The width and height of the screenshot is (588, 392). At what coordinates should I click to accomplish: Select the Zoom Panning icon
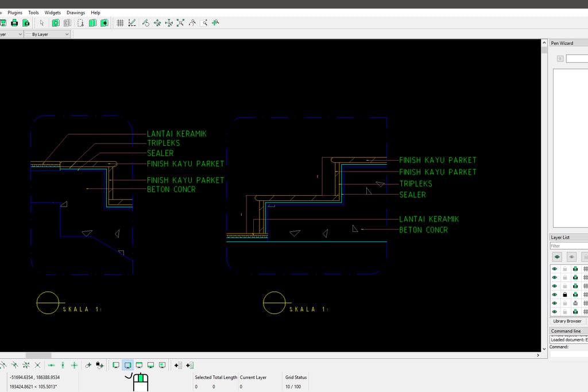[x=215, y=23]
